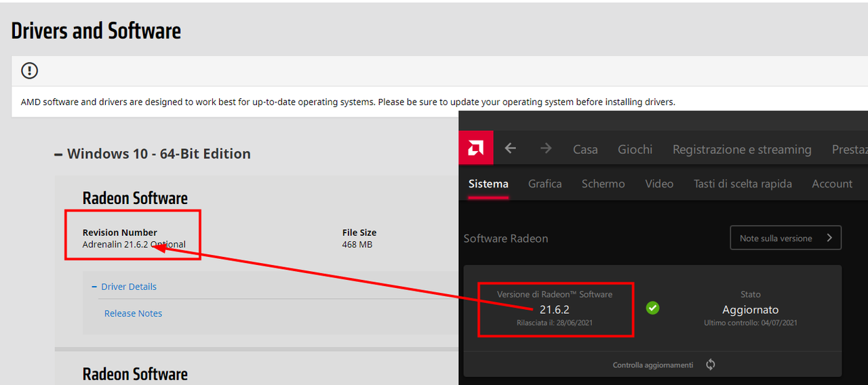Collapse the Driver Details expander
868x385 pixels.
[x=124, y=287]
